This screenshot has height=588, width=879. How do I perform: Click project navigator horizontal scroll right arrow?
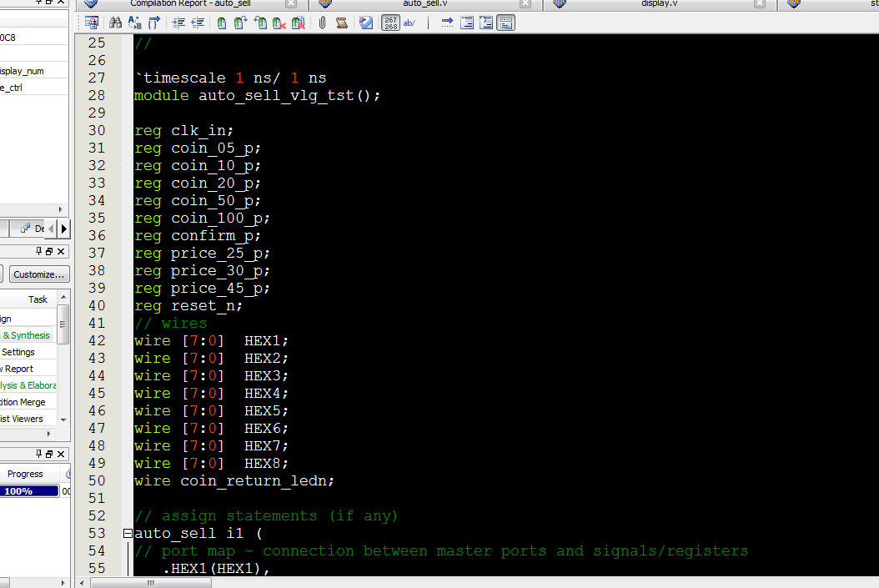coord(61,209)
